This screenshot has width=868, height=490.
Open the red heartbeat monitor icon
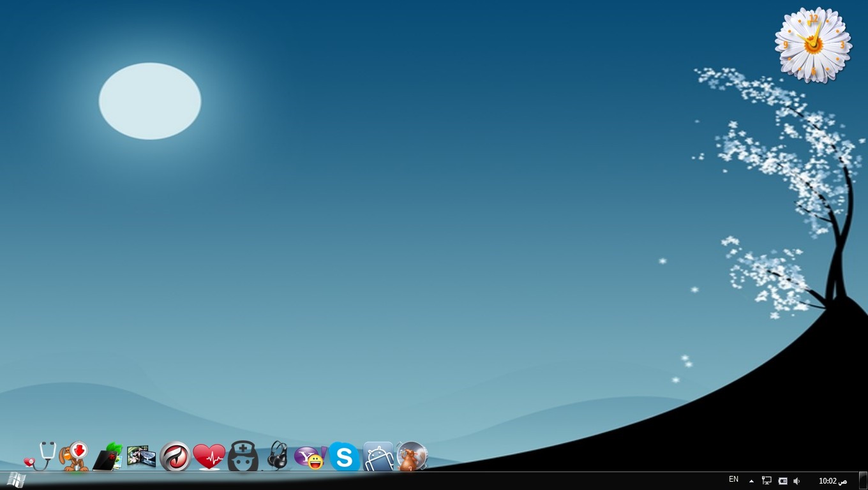[x=209, y=457]
